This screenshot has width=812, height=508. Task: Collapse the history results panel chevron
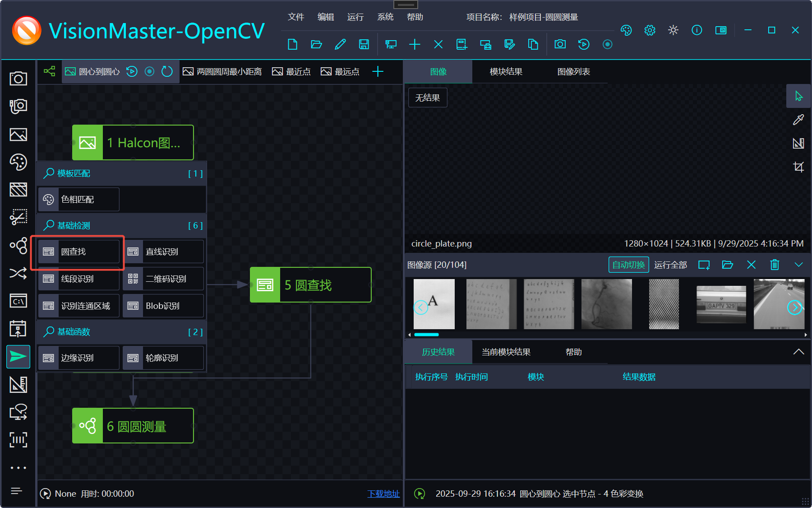tap(798, 352)
